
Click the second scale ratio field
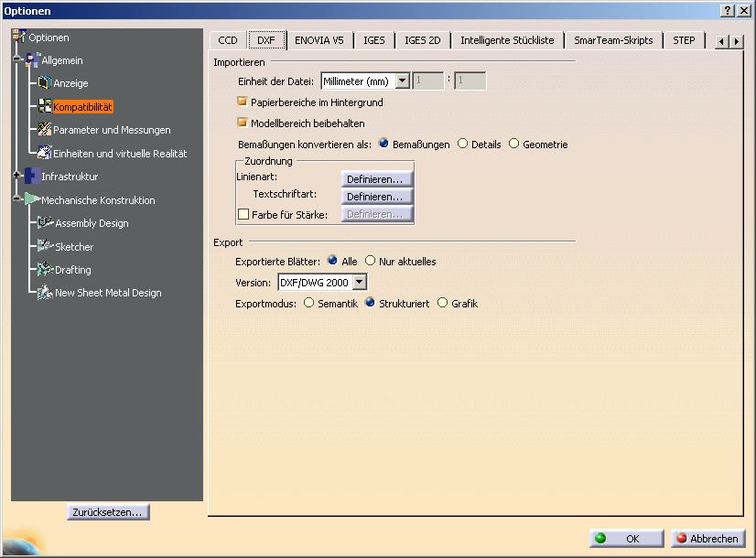click(470, 80)
